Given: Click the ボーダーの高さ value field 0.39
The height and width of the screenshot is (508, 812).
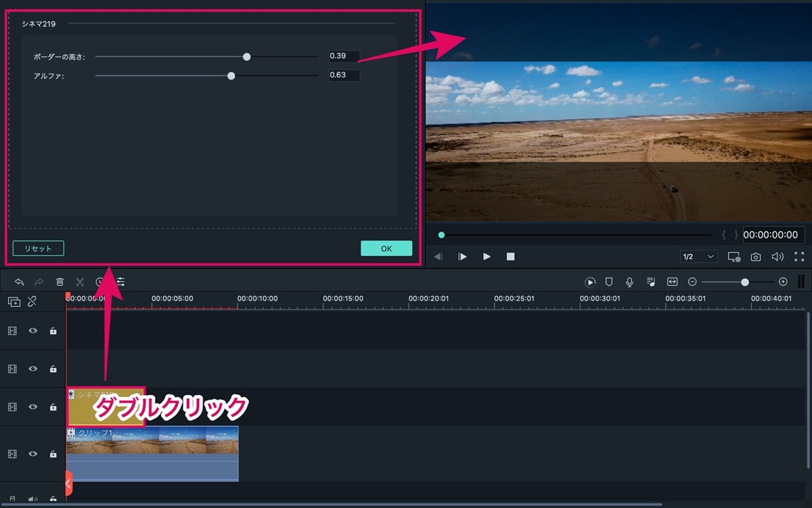Looking at the screenshot, I should (x=344, y=56).
